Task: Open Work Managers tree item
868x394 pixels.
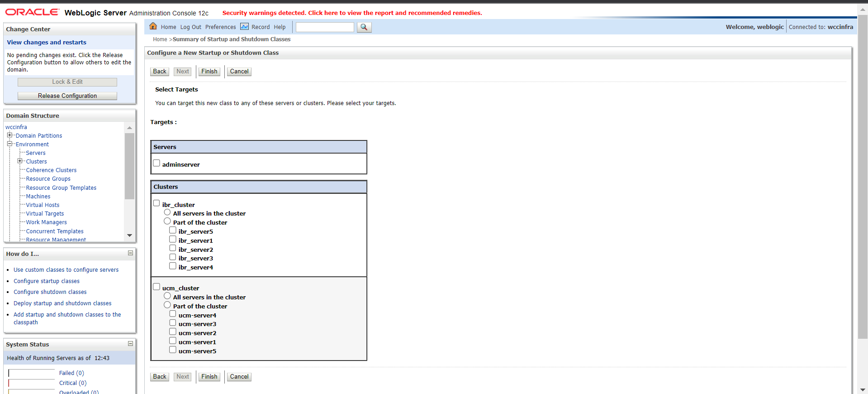Action: [x=46, y=222]
